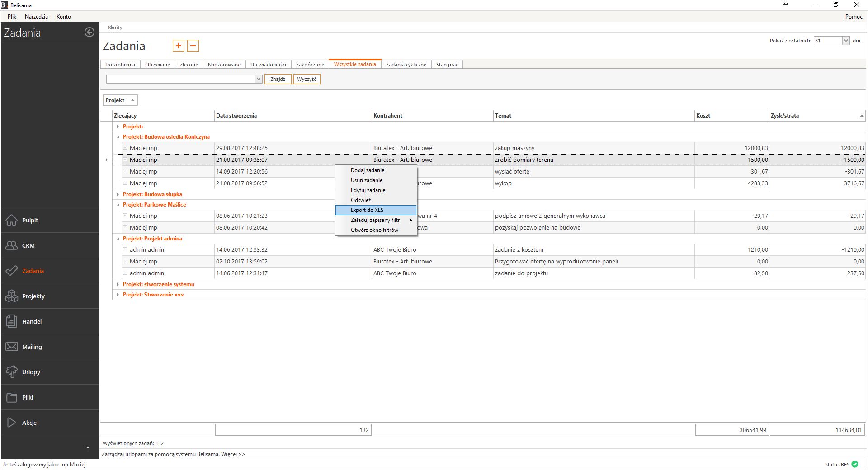
Task: Click the minus icon to remove task
Action: coord(193,46)
